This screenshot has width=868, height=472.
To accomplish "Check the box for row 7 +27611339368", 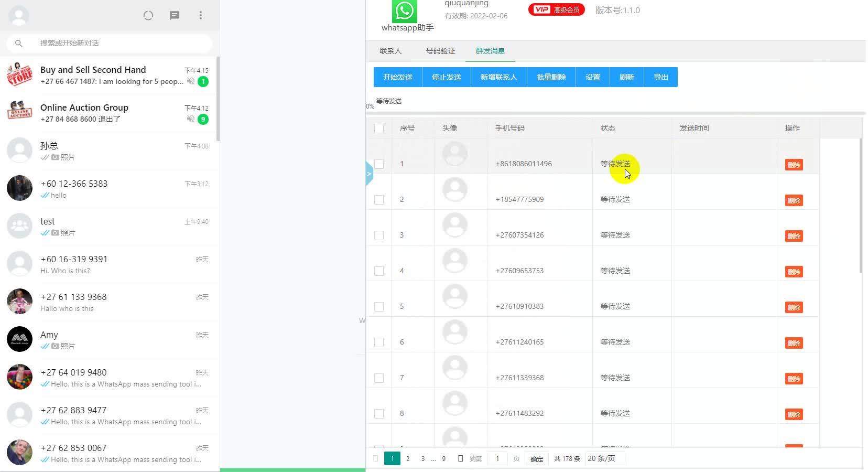I will (x=379, y=378).
